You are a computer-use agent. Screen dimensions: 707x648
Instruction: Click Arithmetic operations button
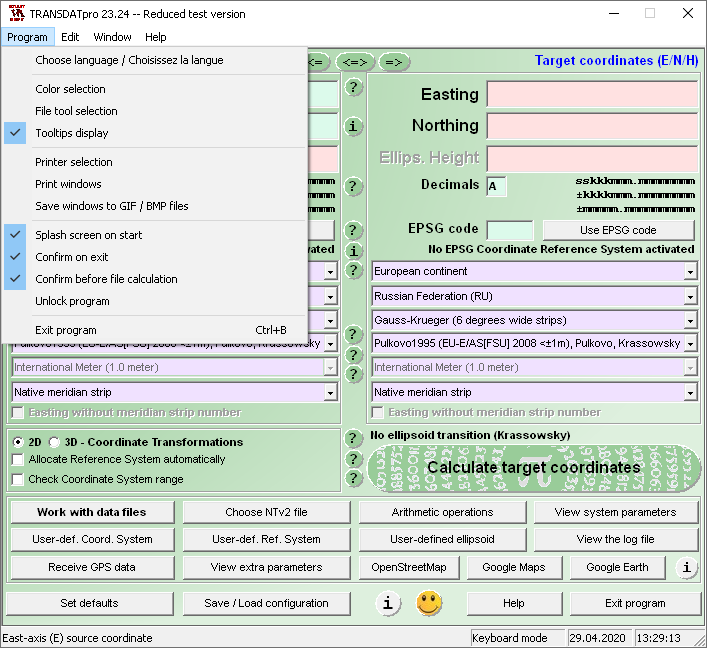coord(442,512)
